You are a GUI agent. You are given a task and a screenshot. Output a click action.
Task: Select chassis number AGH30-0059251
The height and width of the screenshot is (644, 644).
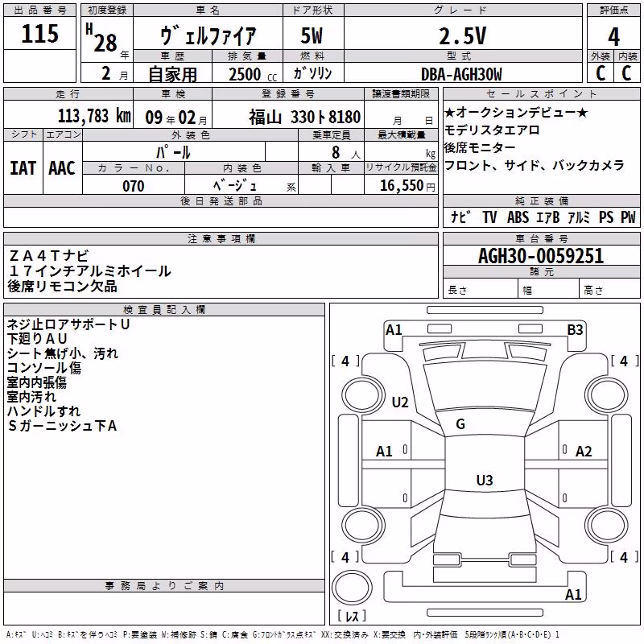[x=541, y=256]
